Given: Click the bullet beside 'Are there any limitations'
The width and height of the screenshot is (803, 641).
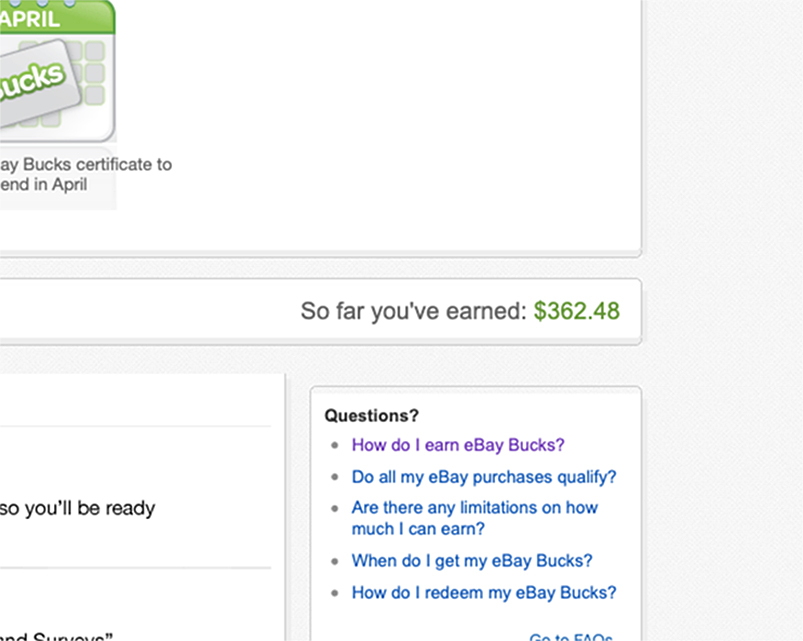Looking at the screenshot, I should (x=335, y=508).
